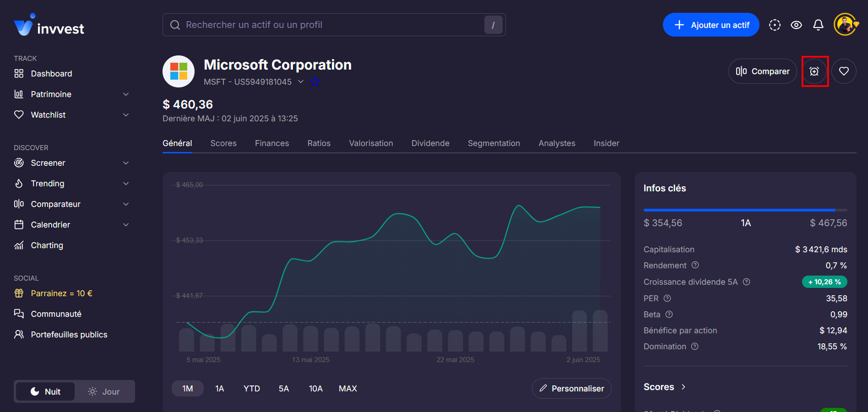Screen dimensions: 868x412
Task: Expand the Watchlist menu chevron
Action: click(126, 115)
